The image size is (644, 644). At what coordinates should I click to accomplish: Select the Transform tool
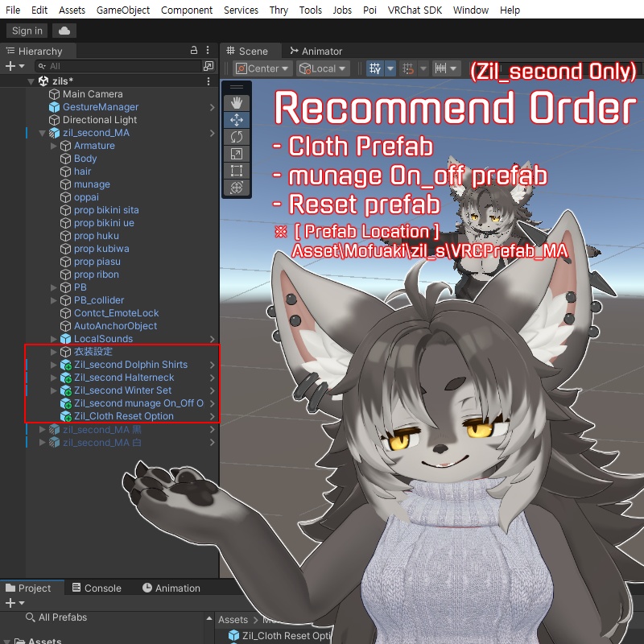236,188
